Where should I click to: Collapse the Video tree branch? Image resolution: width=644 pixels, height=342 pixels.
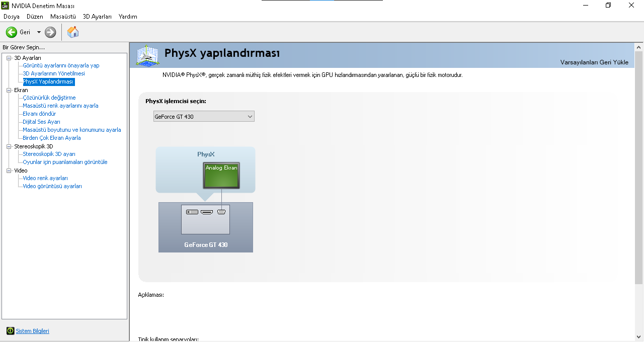tap(8, 169)
